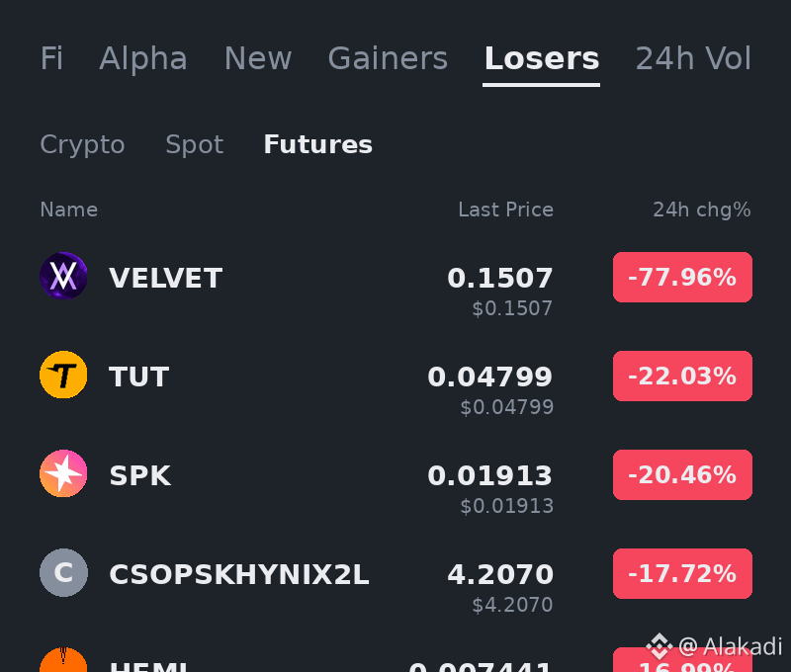The image size is (791, 672).
Task: Sort by the Last Price column header
Action: click(505, 210)
